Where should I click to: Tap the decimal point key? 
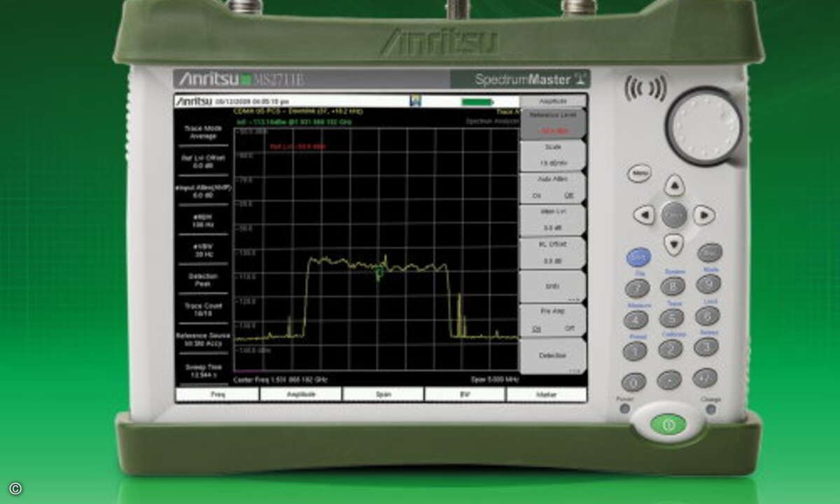tap(669, 380)
